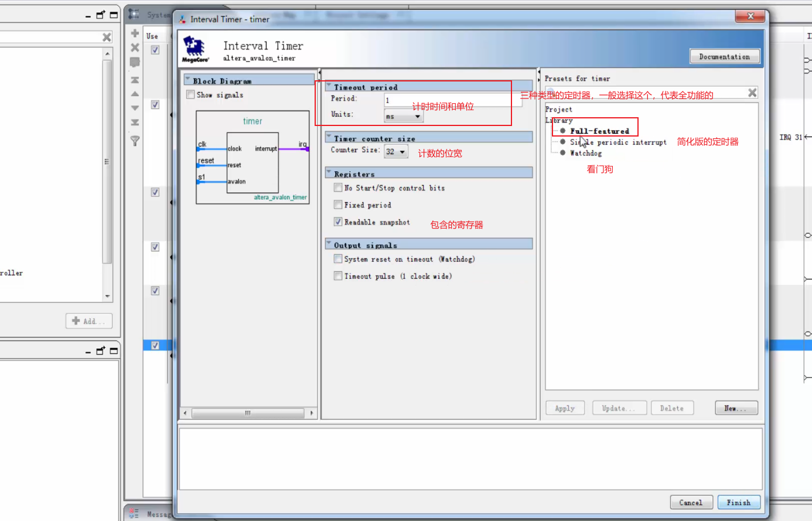Undock the panel below the Add... button
This screenshot has height=521, width=812.
pyautogui.click(x=101, y=350)
